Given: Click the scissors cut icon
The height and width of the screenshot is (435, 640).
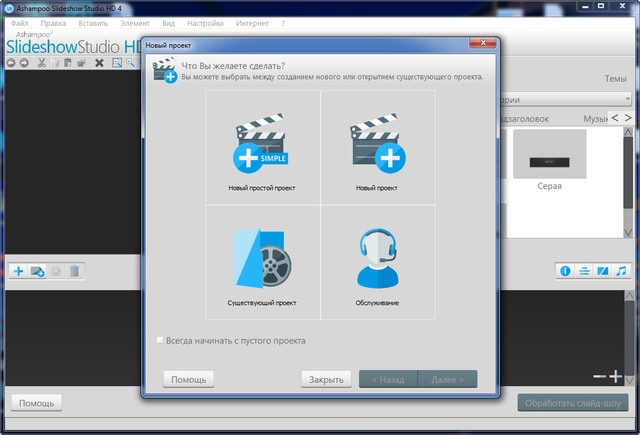Looking at the screenshot, I should coord(41,63).
